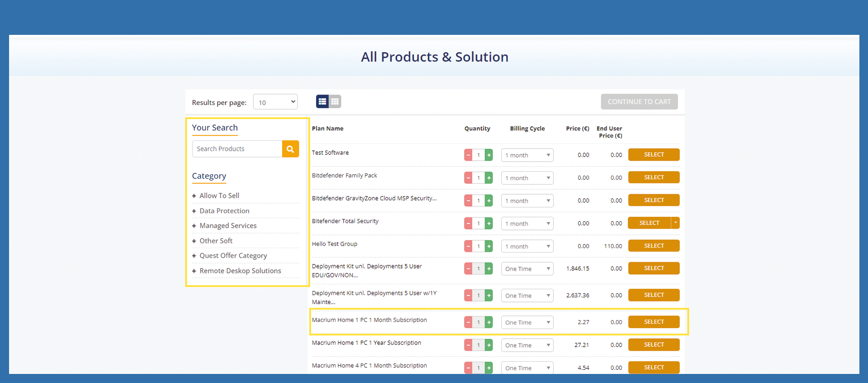Screen dimensions: 868x383
Task: Select the Hello Test Group plan
Action: [653, 246]
